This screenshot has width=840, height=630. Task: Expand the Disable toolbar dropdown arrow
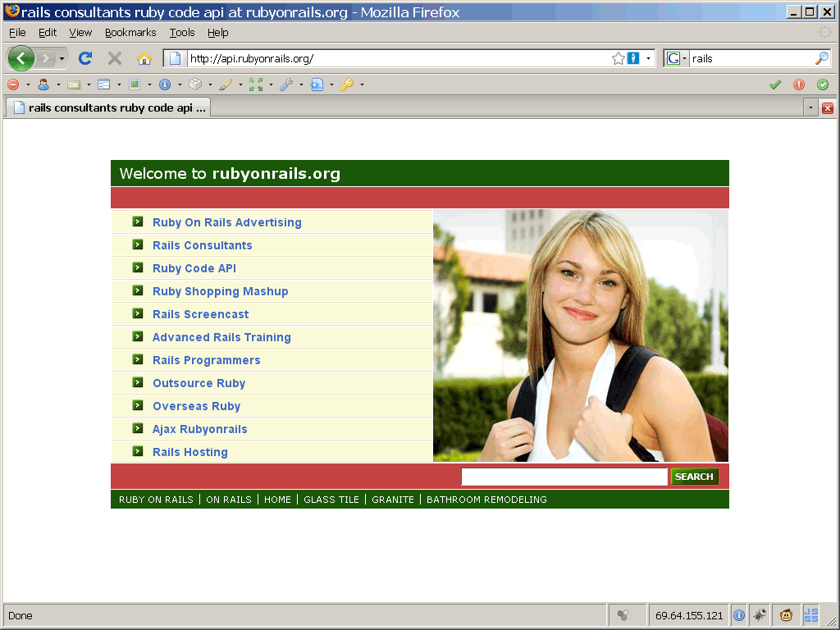pyautogui.click(x=28, y=84)
